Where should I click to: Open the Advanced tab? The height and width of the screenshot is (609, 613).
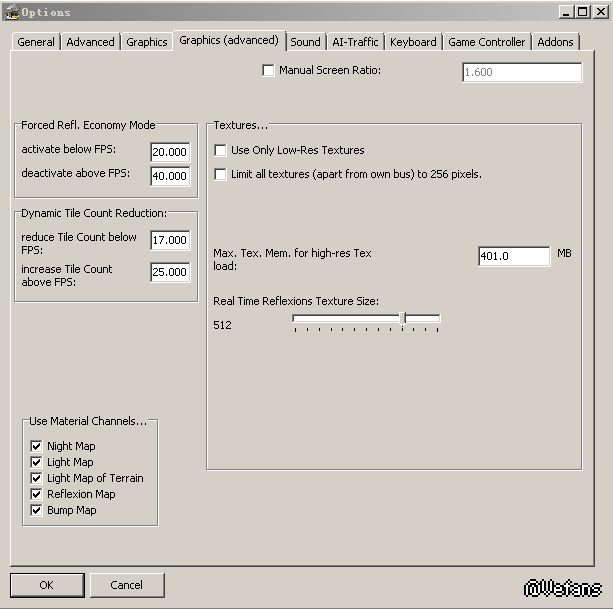[x=90, y=42]
